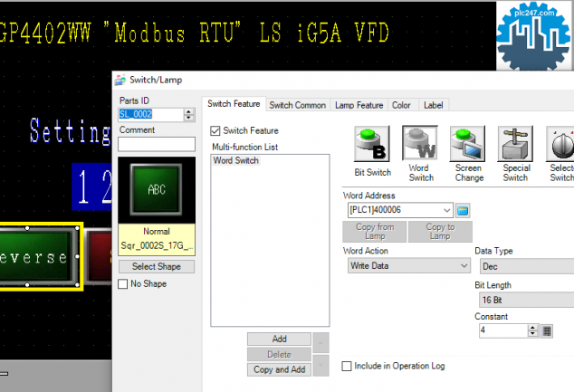Screen dimensions: 574x392
Task: Click the Setting text on canvas
Action: tap(71, 131)
